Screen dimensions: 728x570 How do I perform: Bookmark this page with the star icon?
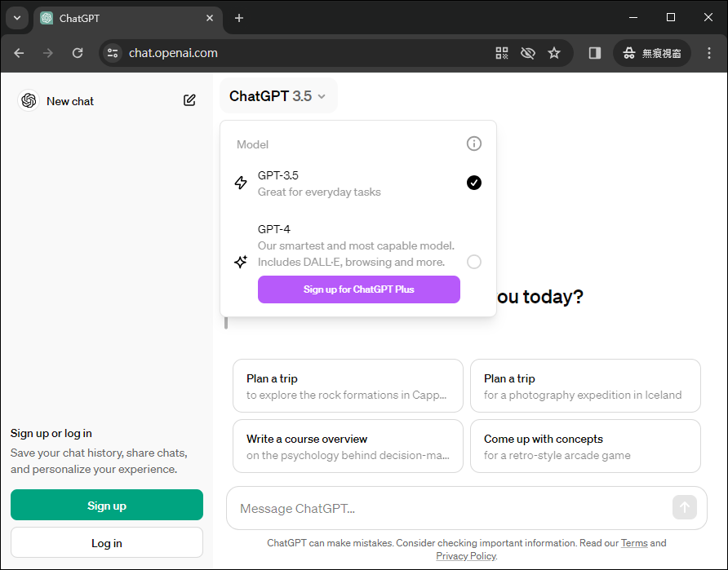554,53
